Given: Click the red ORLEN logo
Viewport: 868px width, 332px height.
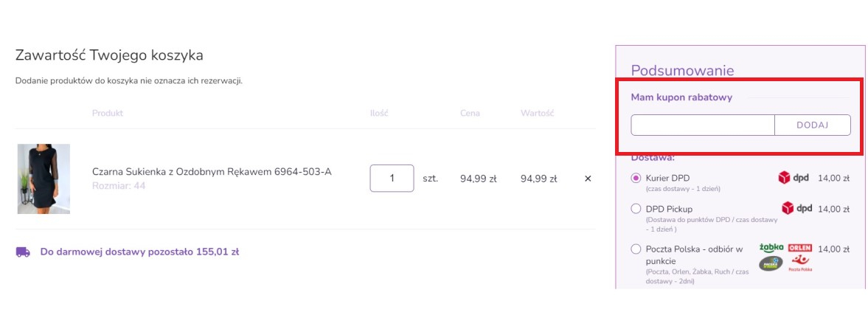Looking at the screenshot, I should coord(800,247).
